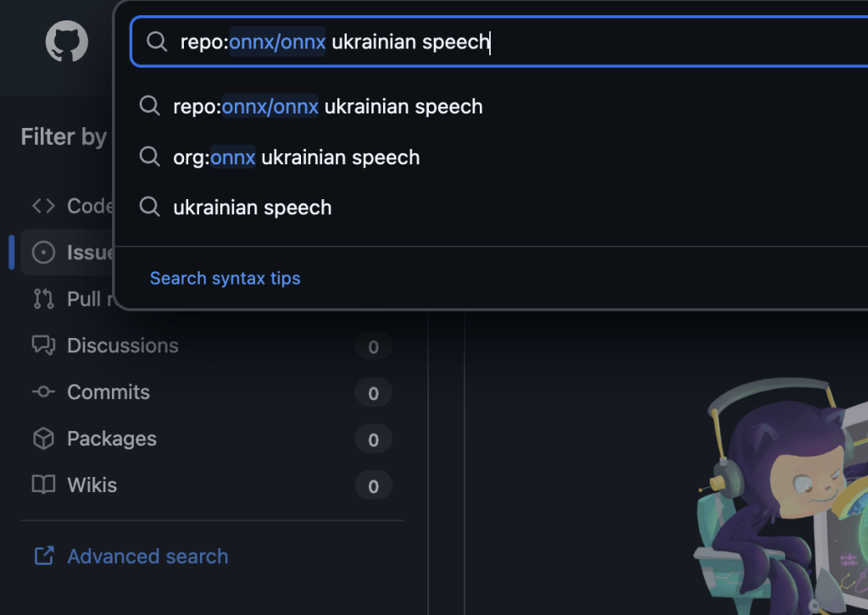Select suggestion "repo:onnx/onnx ukrainian speech"

coord(327,107)
